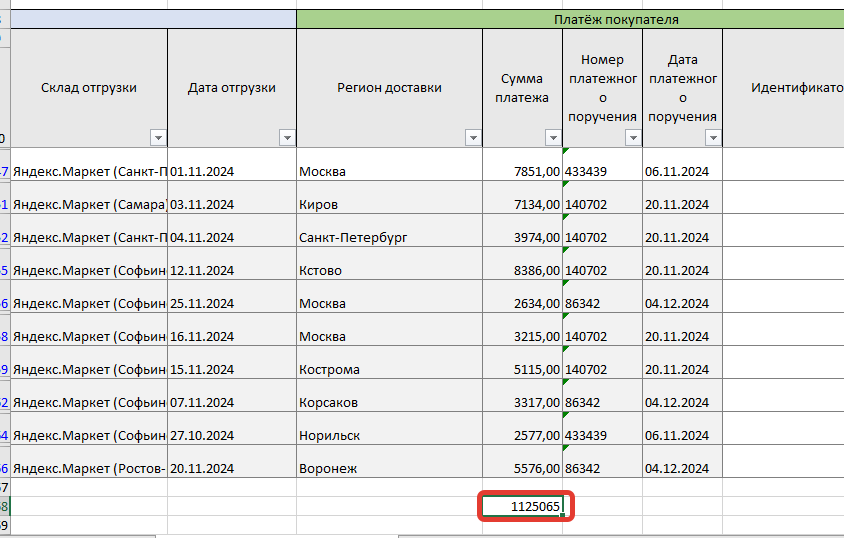Select the Норильск region cell

390,428
